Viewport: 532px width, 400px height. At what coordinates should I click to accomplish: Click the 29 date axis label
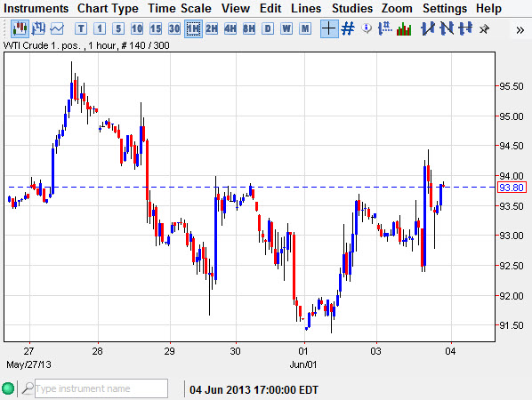pyautogui.click(x=170, y=351)
